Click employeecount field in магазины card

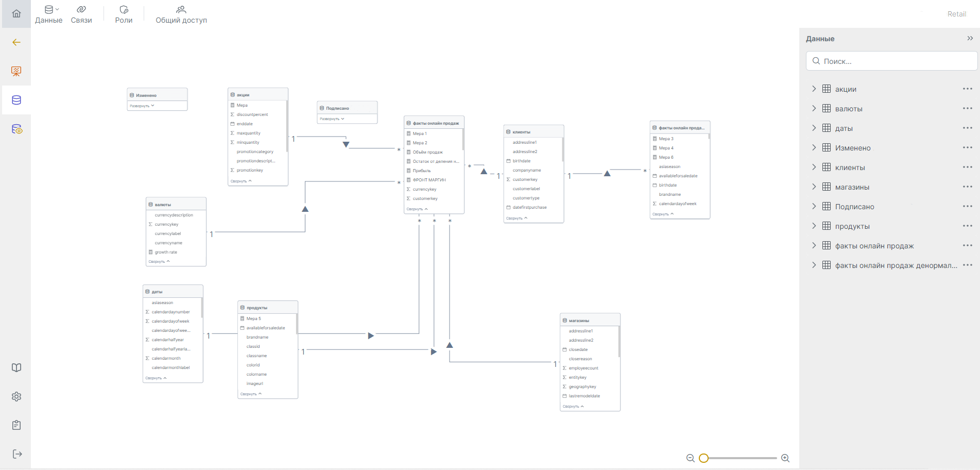pyautogui.click(x=583, y=368)
